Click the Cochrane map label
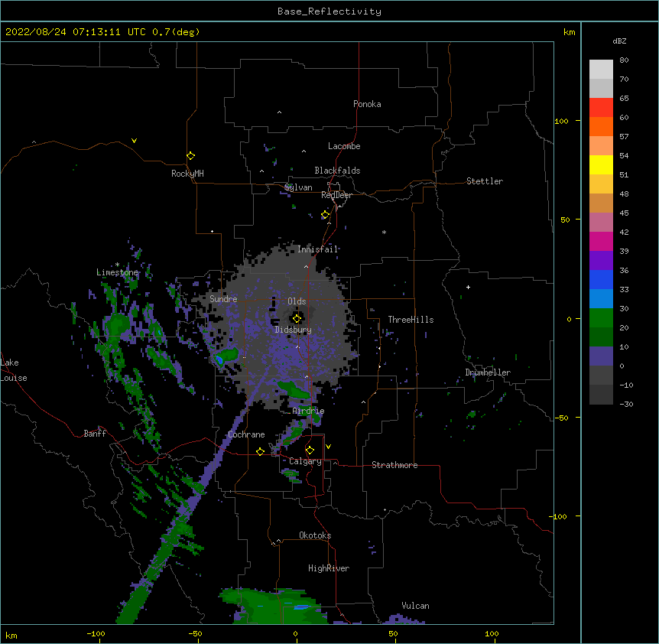This screenshot has height=644, width=659. click(x=246, y=434)
